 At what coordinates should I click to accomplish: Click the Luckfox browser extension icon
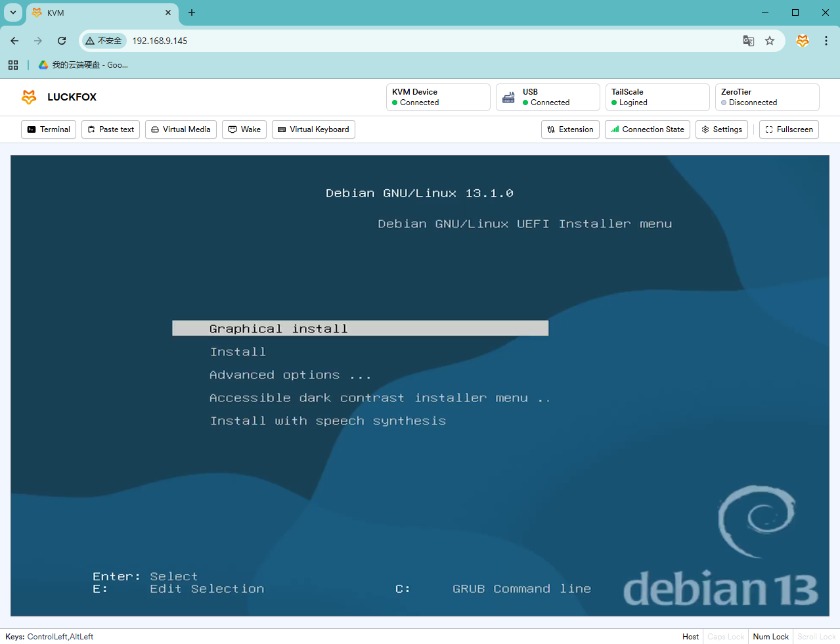tap(803, 41)
